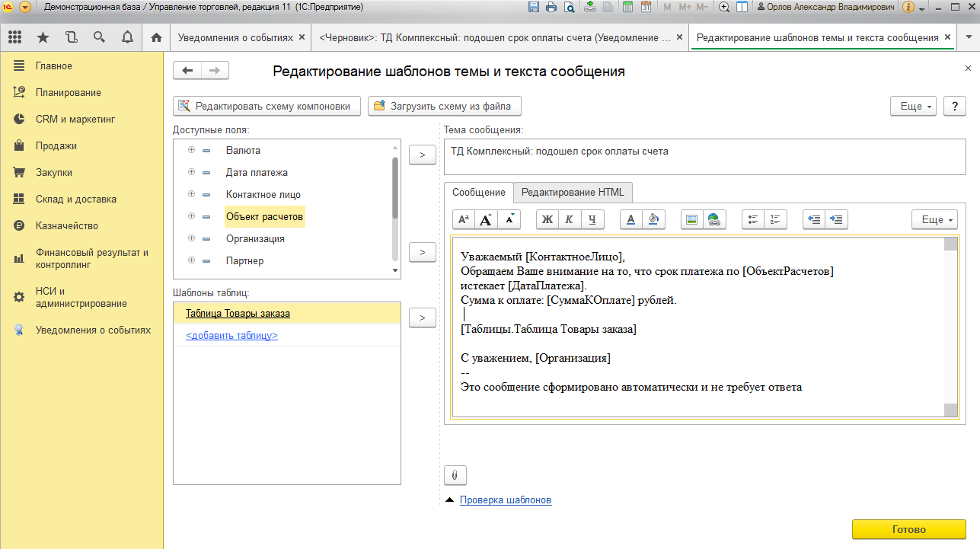This screenshot has width=980, height=549.
Task: Open the Продажи section in the sidebar
Action: pyautogui.click(x=56, y=146)
